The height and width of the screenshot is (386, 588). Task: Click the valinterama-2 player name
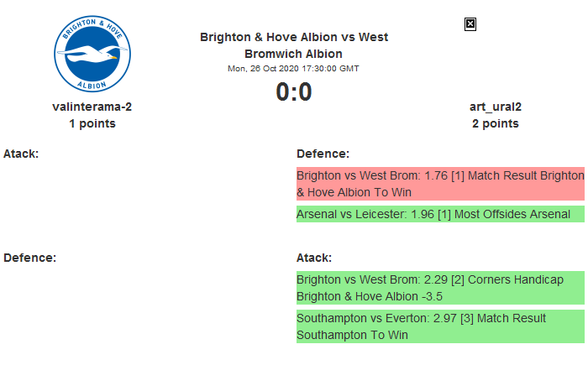click(x=92, y=107)
